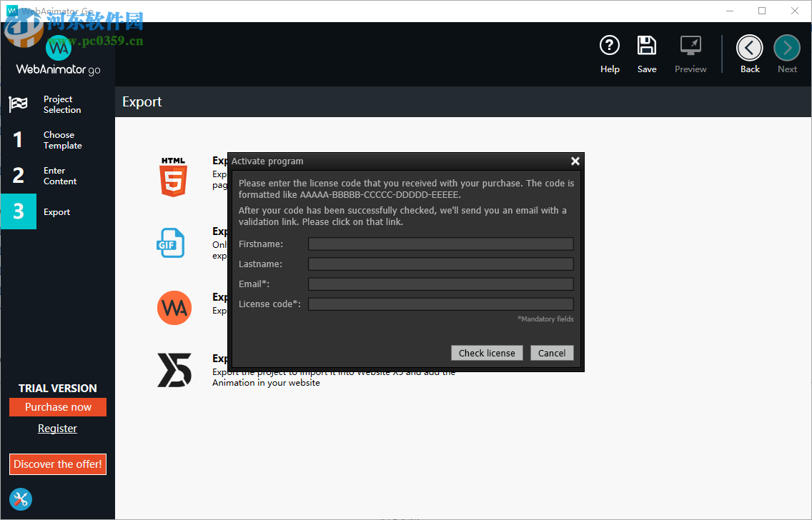Open the Register link

(57, 429)
